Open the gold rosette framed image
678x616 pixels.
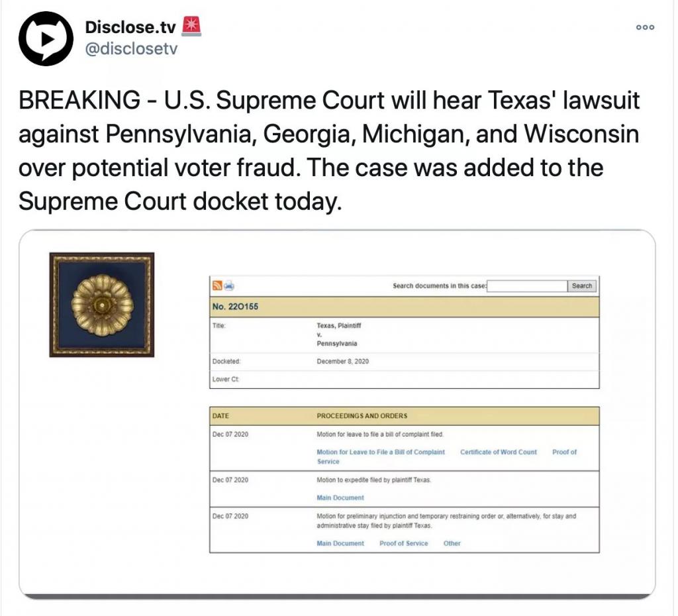pyautogui.click(x=102, y=305)
